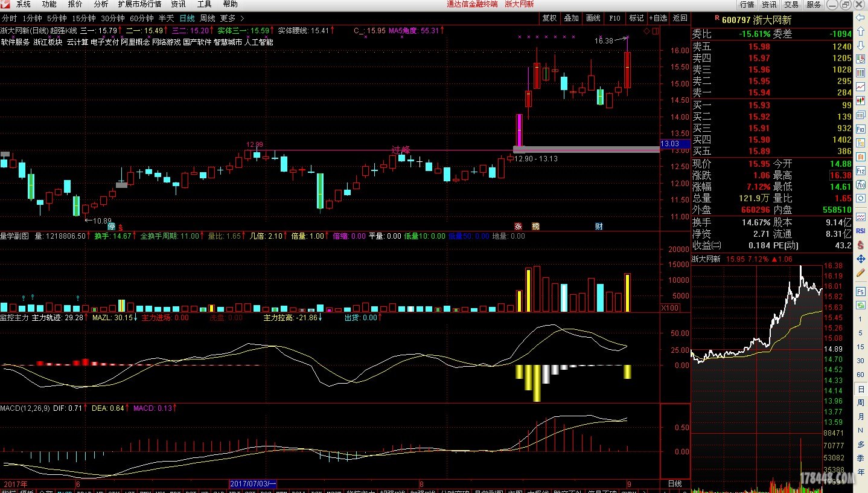Switch to the 半天 chart tab
The image size is (868, 493).
point(166,18)
